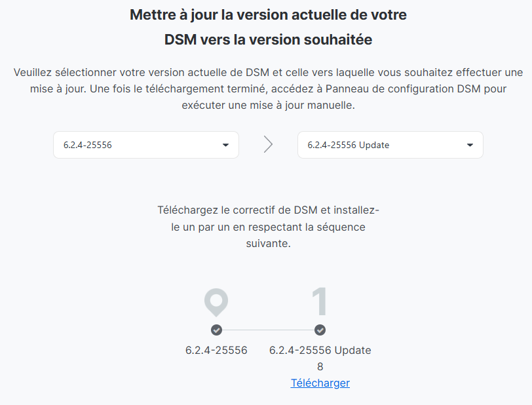Click the location pin icon
This screenshot has width=532, height=405.
coord(216,302)
